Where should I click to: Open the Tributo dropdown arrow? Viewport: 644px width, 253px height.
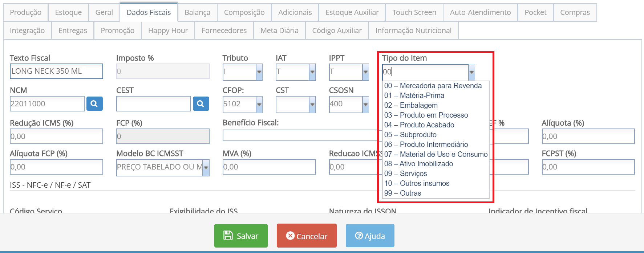pos(259,72)
